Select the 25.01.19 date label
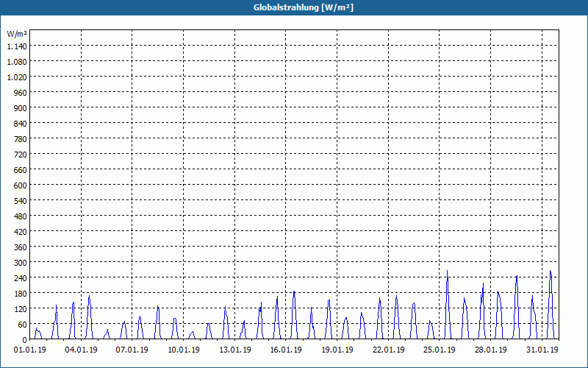This screenshot has width=588, height=368. [x=440, y=350]
